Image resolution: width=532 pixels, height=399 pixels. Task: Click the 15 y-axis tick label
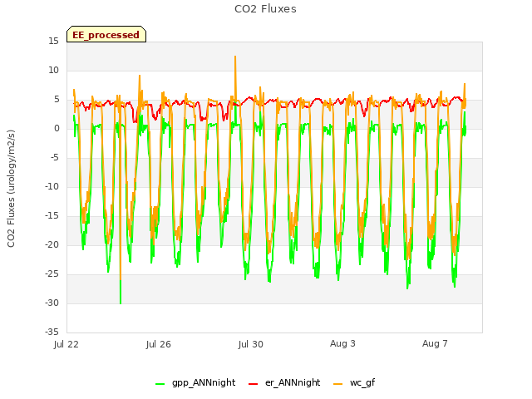click(53, 42)
